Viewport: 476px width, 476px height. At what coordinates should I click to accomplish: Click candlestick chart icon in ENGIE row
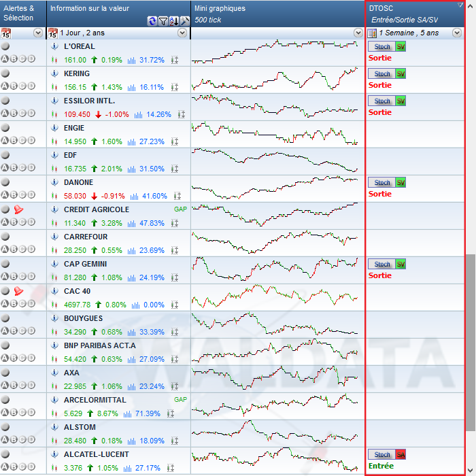coord(54,141)
